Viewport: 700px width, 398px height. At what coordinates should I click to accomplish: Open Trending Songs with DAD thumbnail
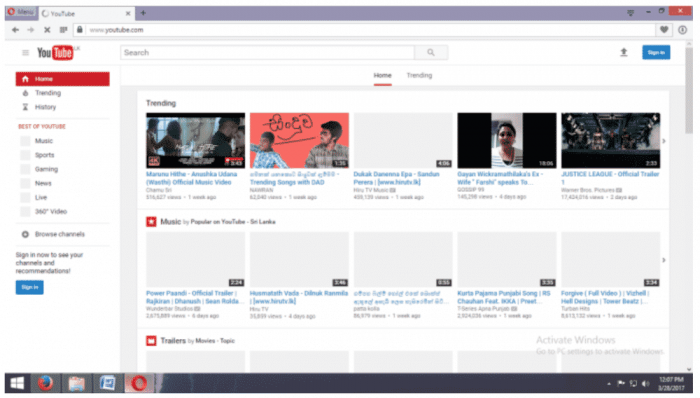click(x=299, y=141)
